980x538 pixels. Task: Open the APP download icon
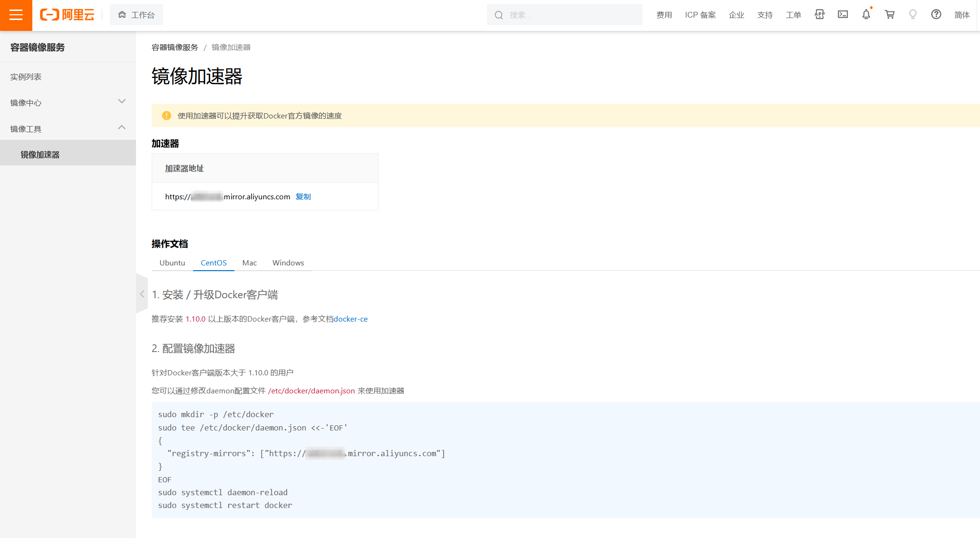click(819, 15)
